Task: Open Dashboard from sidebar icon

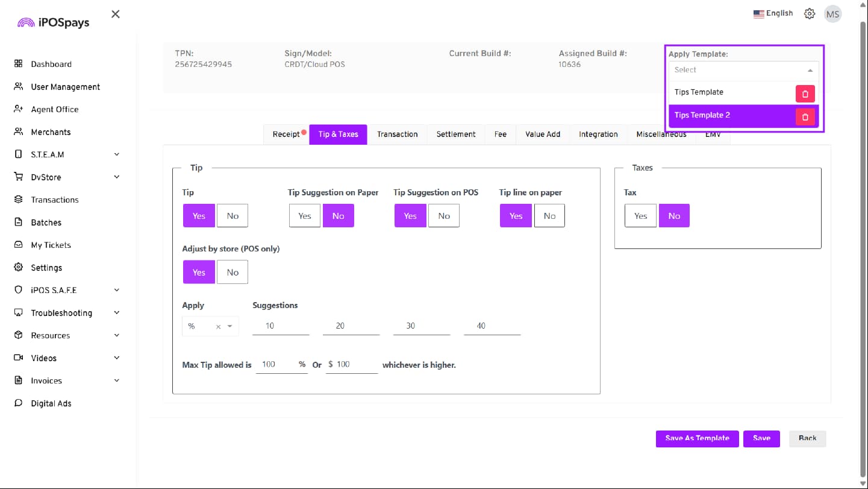Action: (x=18, y=64)
